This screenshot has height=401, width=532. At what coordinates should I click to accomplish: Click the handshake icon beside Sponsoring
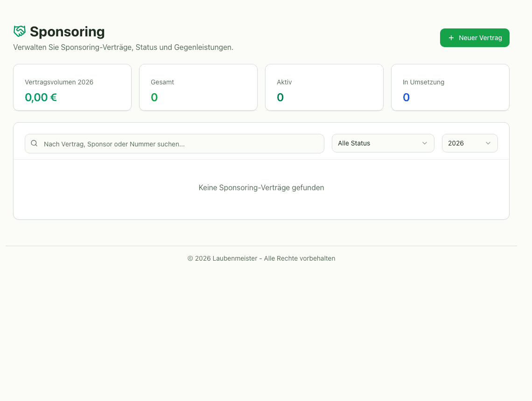coord(19,31)
